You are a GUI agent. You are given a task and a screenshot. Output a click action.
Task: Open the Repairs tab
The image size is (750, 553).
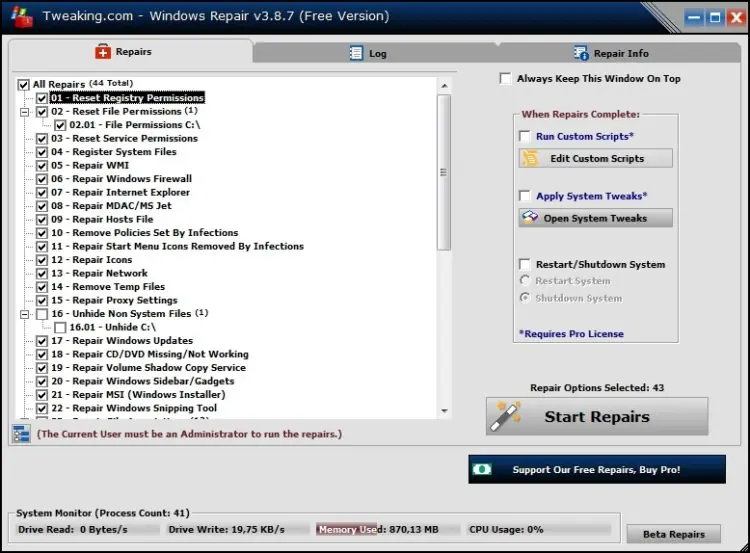130,51
